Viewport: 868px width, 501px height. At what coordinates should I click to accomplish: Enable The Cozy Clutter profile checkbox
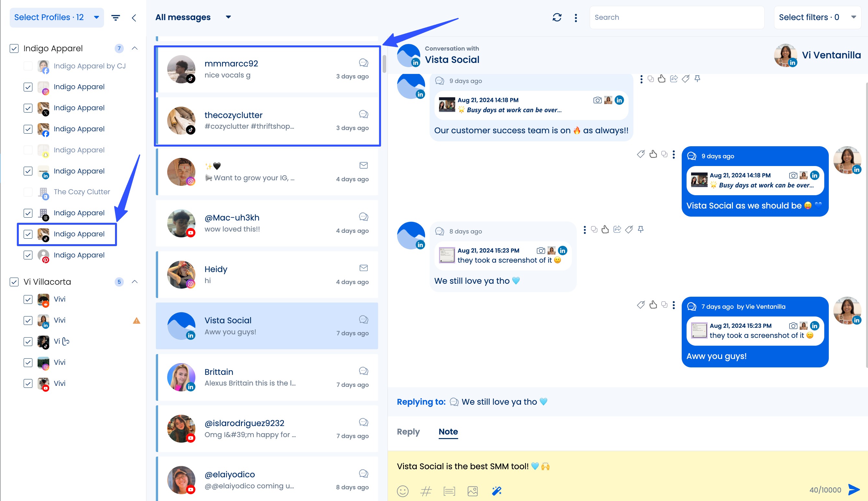28,192
